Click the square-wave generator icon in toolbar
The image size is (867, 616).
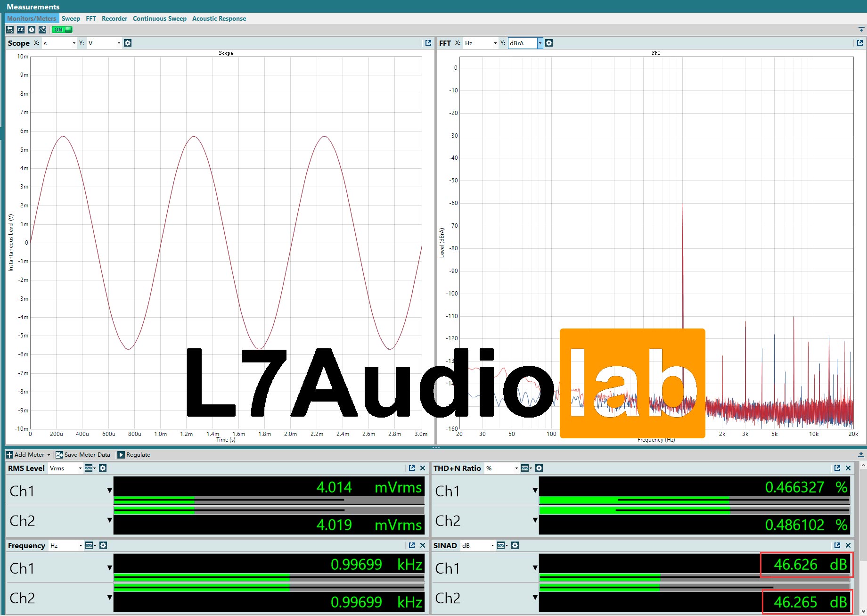tap(21, 29)
